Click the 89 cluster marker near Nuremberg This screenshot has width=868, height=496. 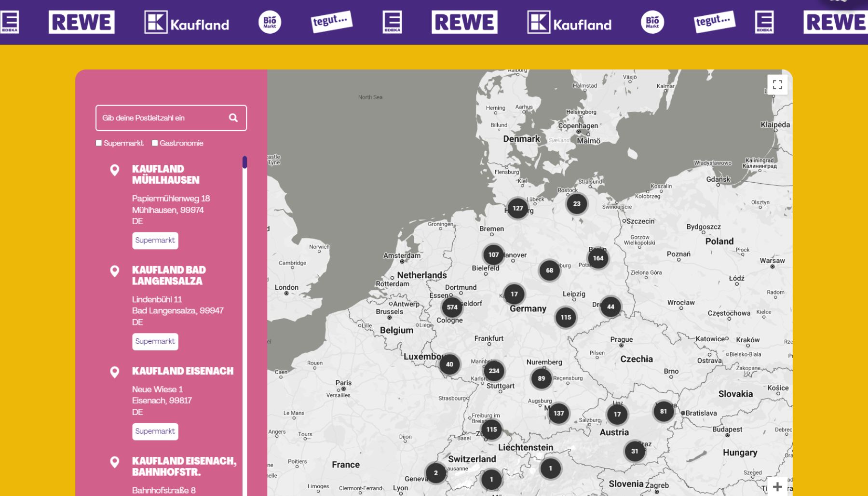(542, 378)
